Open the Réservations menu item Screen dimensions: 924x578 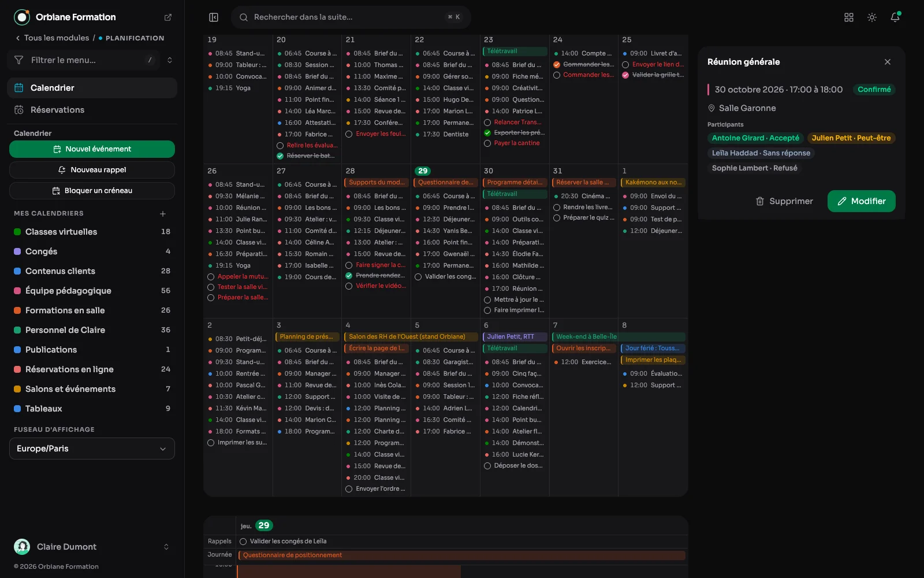92,110
